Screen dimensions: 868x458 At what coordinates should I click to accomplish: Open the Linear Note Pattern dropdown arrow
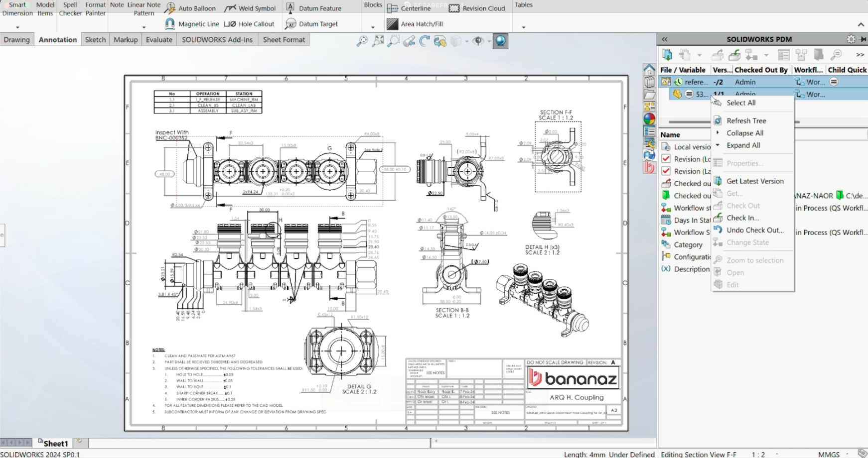click(144, 27)
